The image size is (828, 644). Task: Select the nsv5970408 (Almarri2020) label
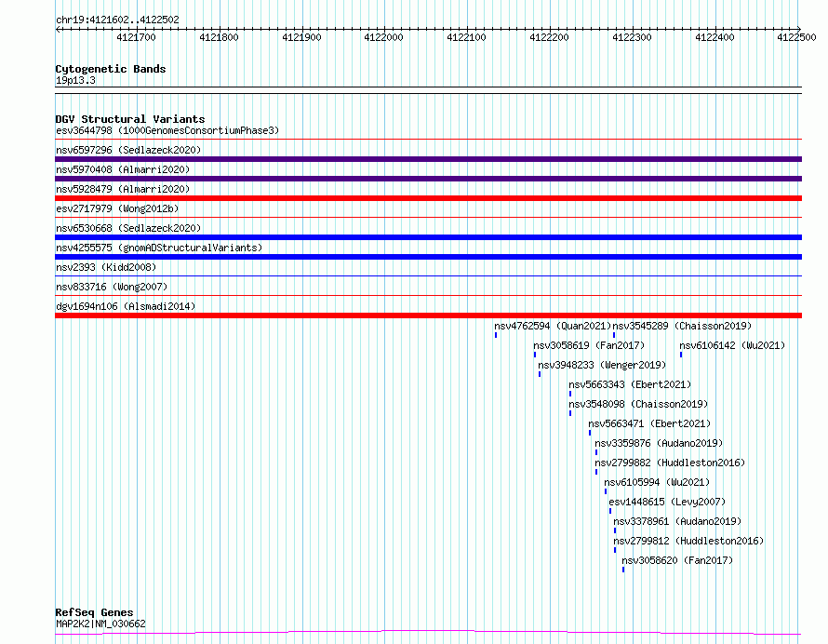[x=123, y=169]
